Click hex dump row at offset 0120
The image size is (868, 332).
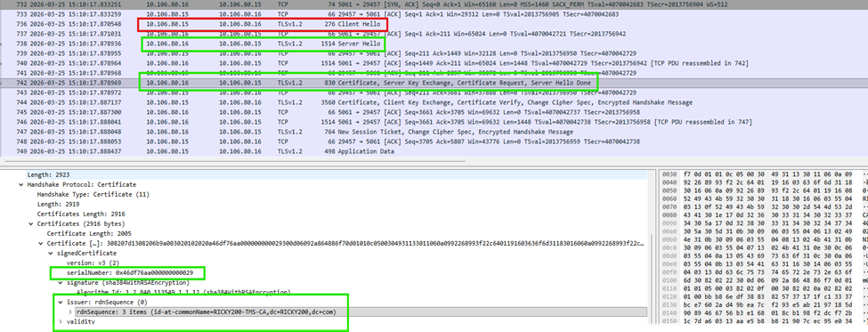pos(765,297)
